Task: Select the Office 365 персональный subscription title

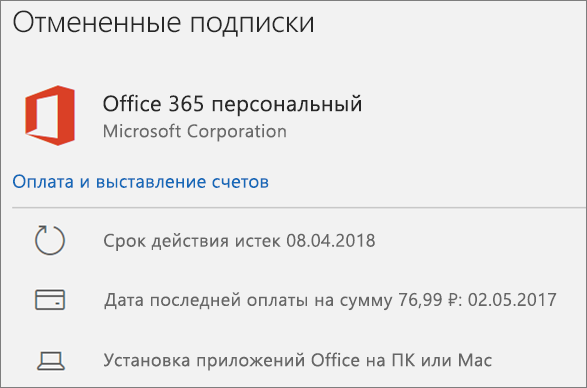Action: (232, 104)
